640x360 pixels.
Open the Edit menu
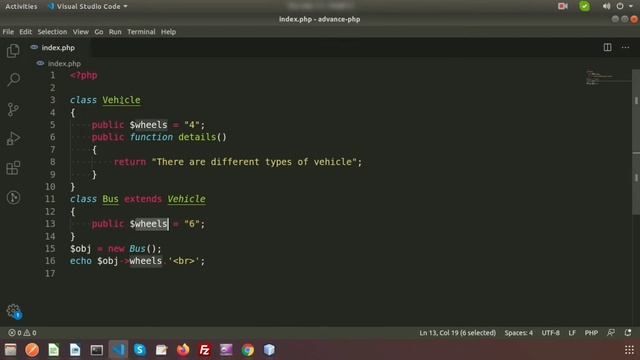tap(25, 31)
